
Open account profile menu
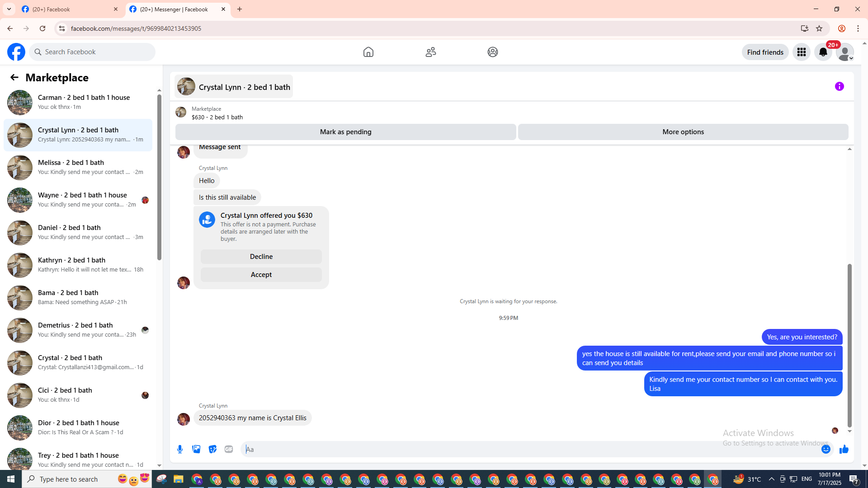[845, 52]
